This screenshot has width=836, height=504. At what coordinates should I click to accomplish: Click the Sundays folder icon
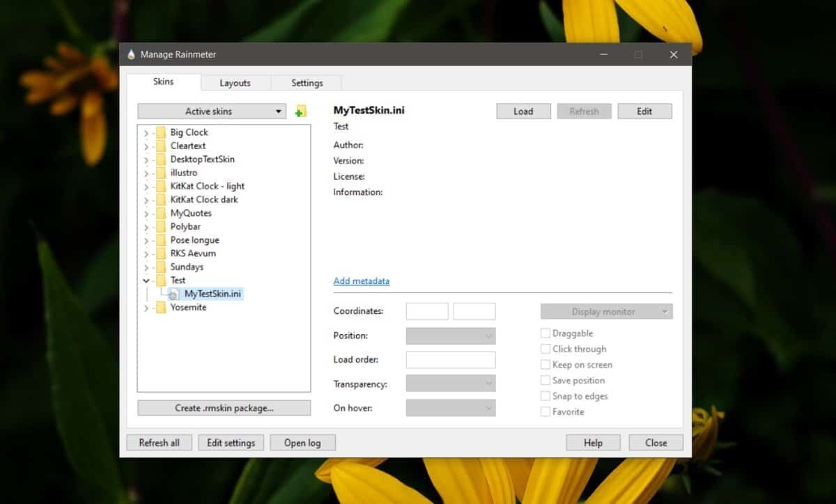161,267
